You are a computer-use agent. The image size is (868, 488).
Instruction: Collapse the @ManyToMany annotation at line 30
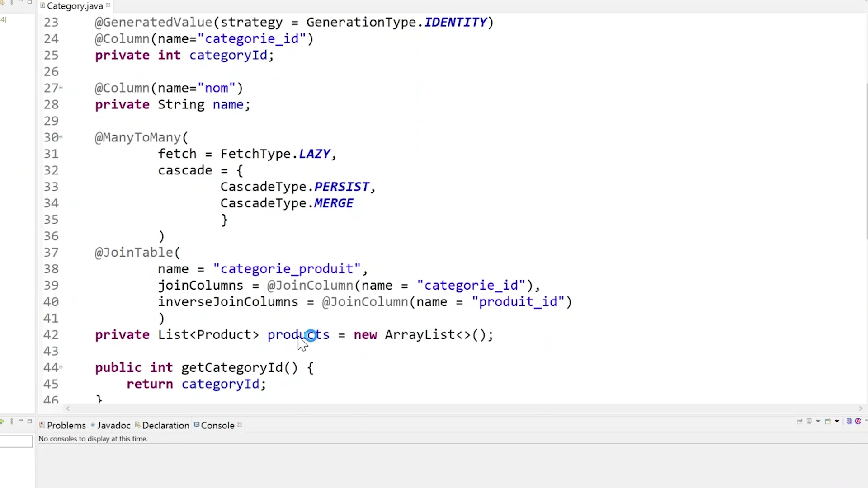click(61, 136)
